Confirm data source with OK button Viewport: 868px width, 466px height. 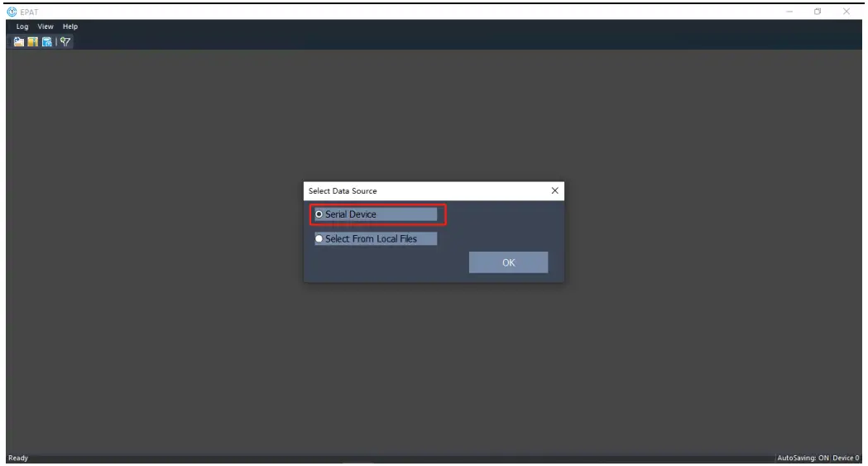pyautogui.click(x=508, y=262)
